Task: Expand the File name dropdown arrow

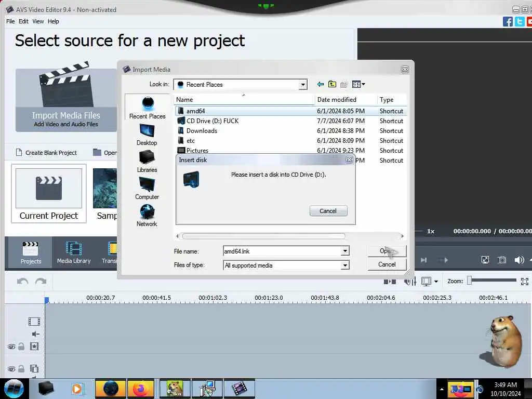Action: 345,251
